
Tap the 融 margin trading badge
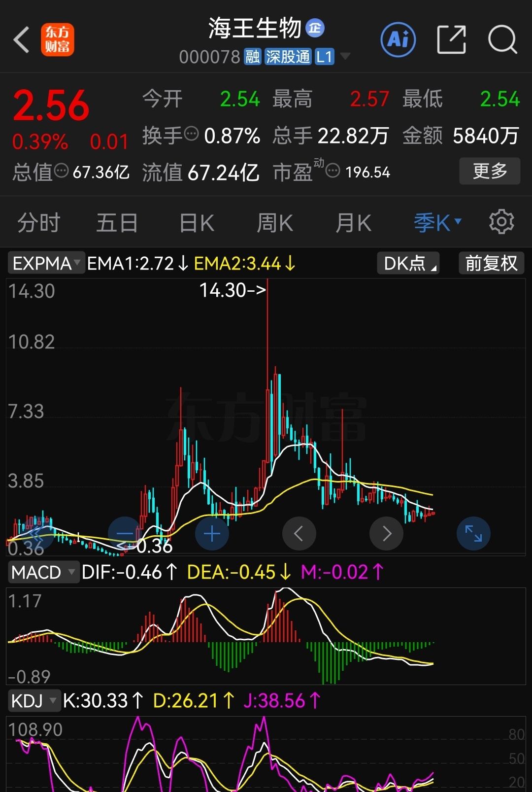[x=252, y=57]
